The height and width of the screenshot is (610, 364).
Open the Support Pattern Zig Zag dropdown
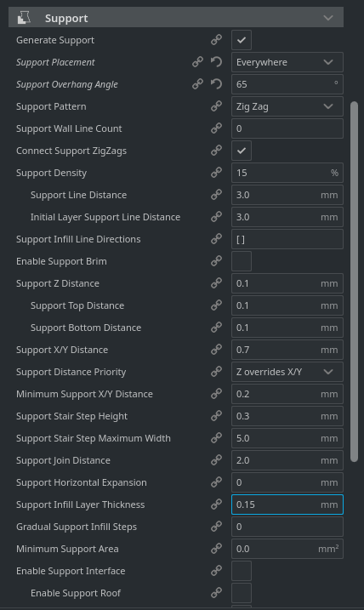click(x=287, y=106)
